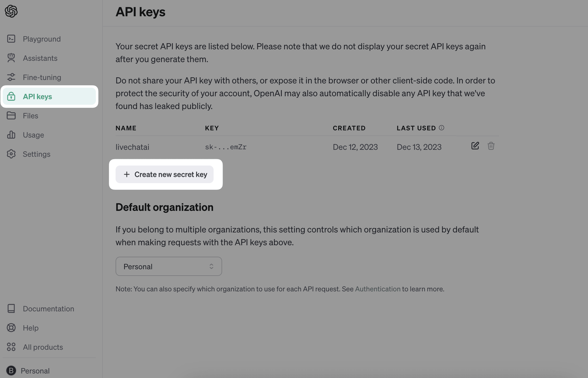Follow the Authentication link
Viewport: 588px width, 378px height.
[x=378, y=289]
